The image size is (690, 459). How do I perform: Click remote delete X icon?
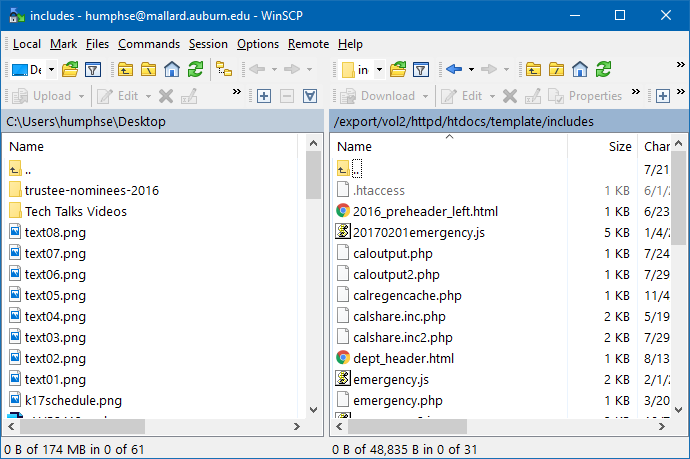510,96
